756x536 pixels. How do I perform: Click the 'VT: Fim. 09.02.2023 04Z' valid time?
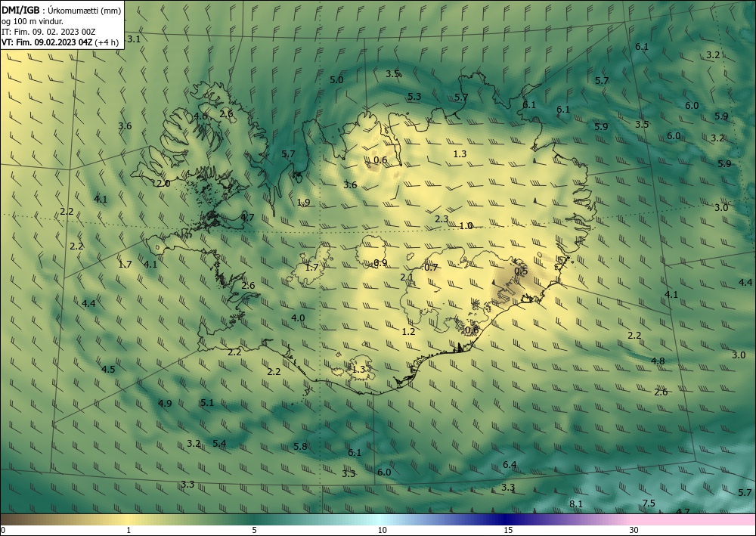click(x=47, y=42)
